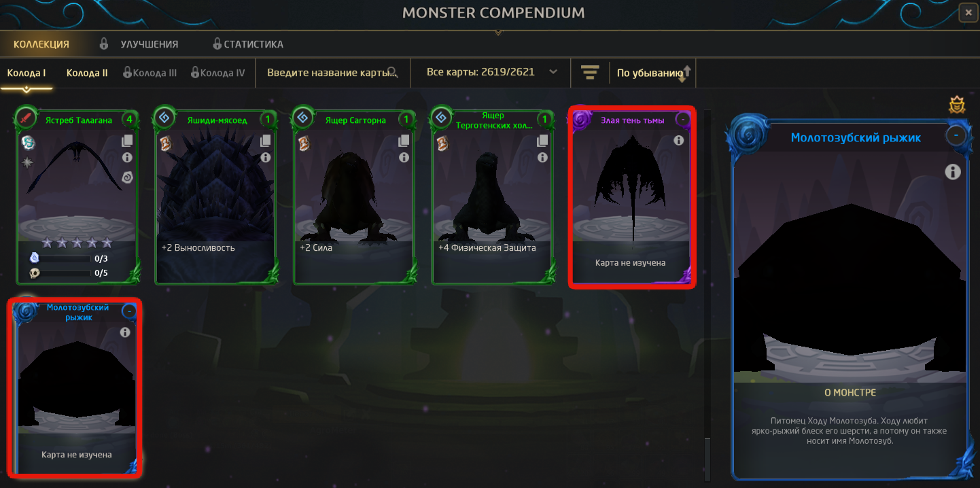Click the spiral icon on Ястреб Талагана card
Screen dimensions: 980x488
pos(127,177)
